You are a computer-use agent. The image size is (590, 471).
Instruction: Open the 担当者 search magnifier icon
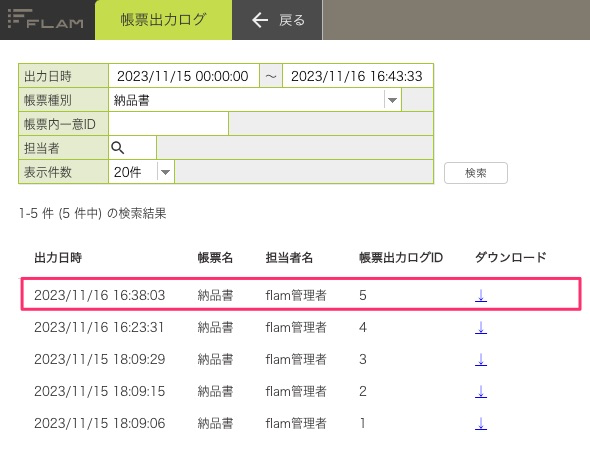117,148
